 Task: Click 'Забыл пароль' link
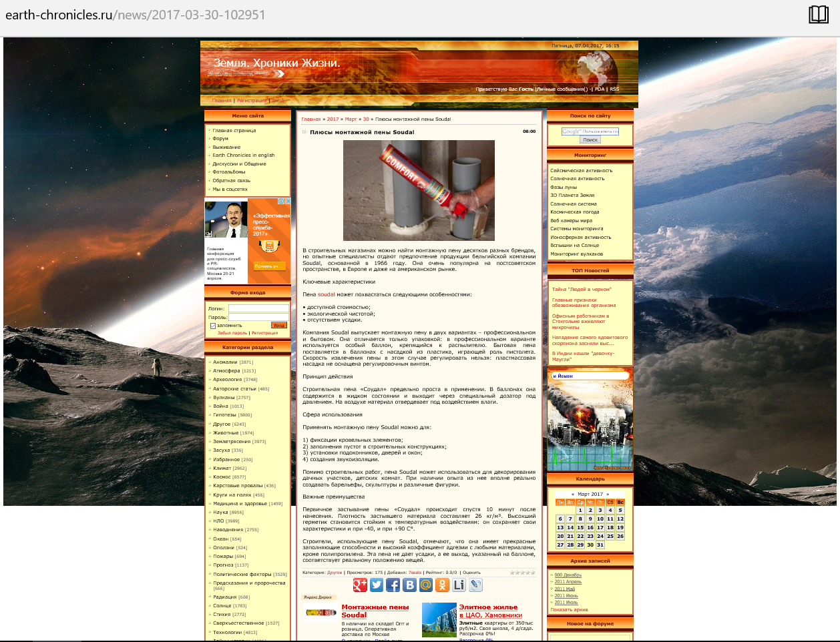232,333
